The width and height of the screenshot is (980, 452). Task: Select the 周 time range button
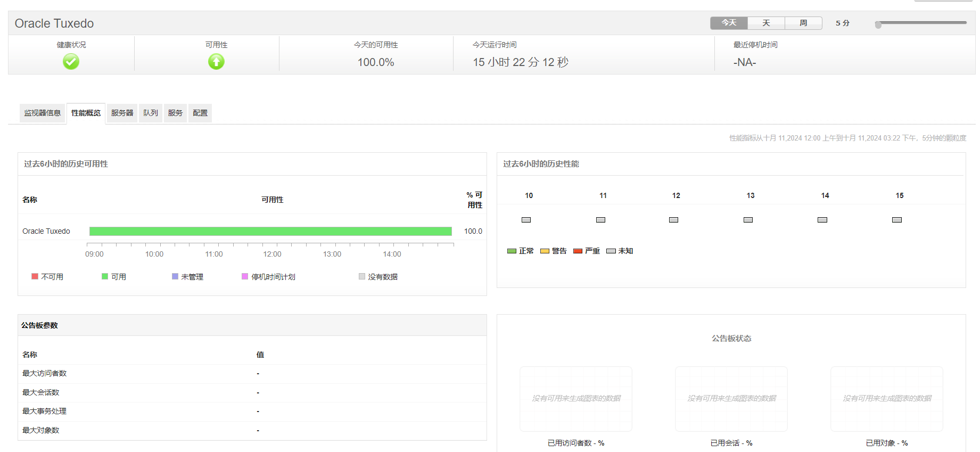[803, 23]
